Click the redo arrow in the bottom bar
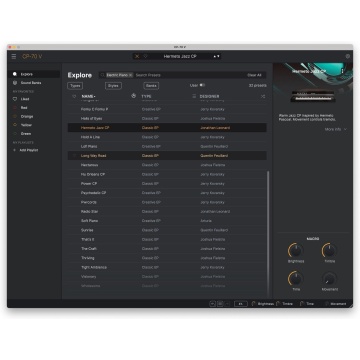Screen dimensions: 360x360 click(x=227, y=304)
